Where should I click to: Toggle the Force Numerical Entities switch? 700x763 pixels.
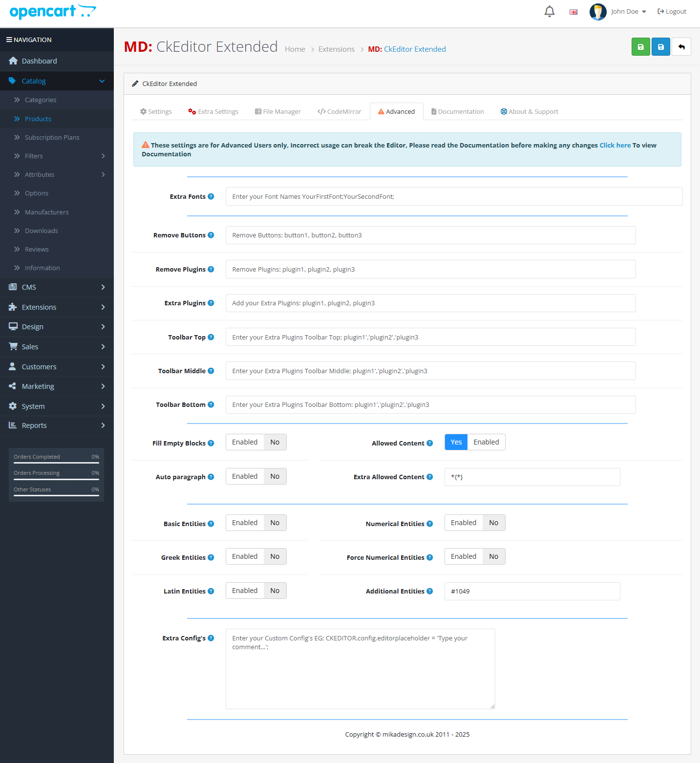[x=475, y=556]
